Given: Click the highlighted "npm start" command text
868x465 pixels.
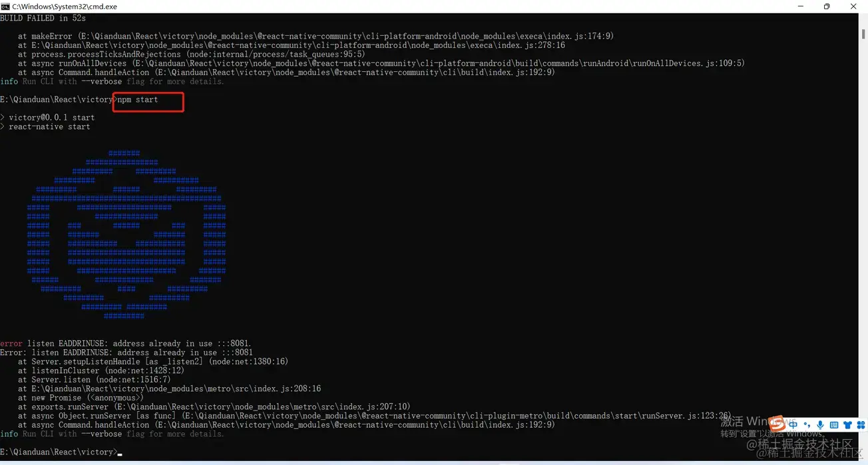Looking at the screenshot, I should (x=138, y=100).
